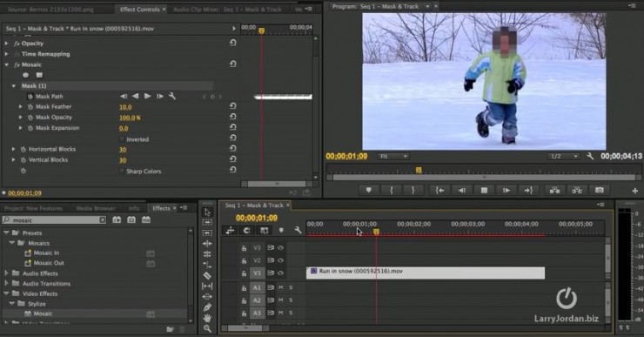Select the Rolling Edit tool
Screen dimensions: 644x337
(207, 254)
